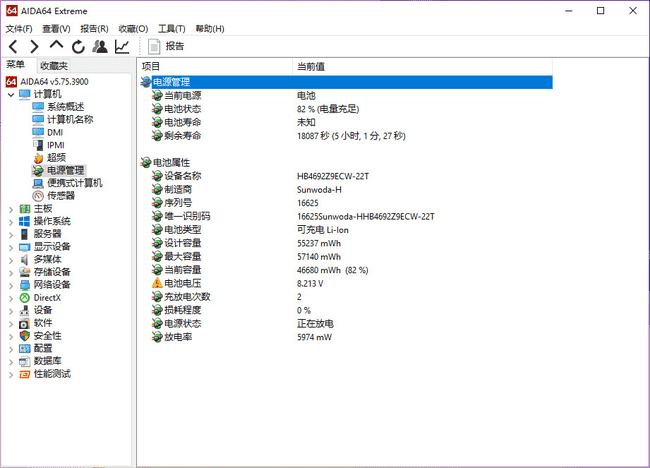Click the 主板 motherboard icon
The height and width of the screenshot is (468, 650).
click(24, 209)
